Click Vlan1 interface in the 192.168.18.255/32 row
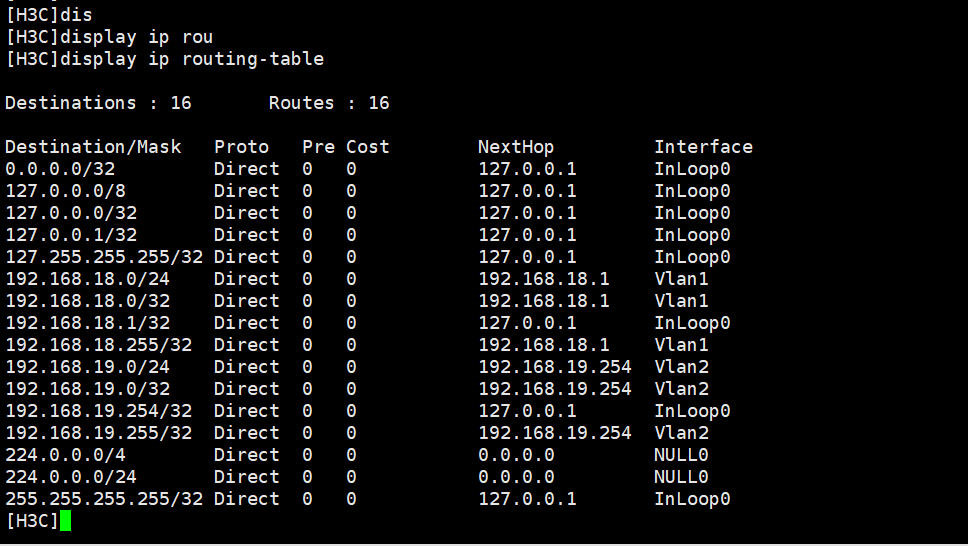Screen dimensions: 968x546 coord(681,345)
